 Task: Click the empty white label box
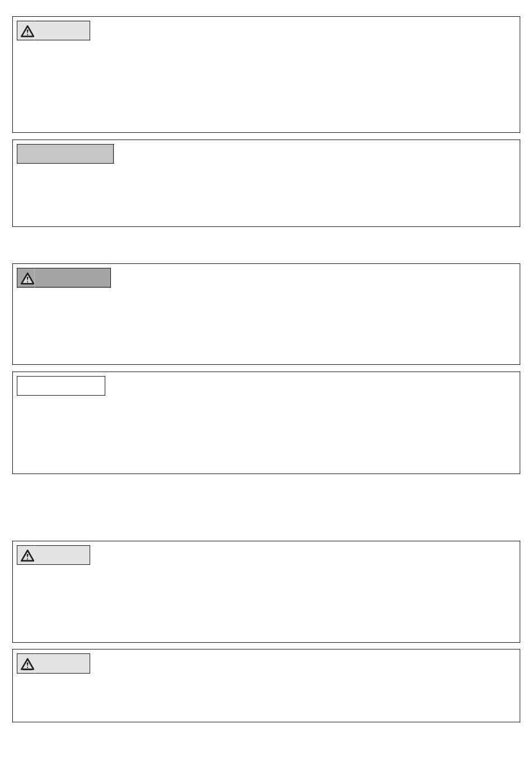tap(61, 386)
